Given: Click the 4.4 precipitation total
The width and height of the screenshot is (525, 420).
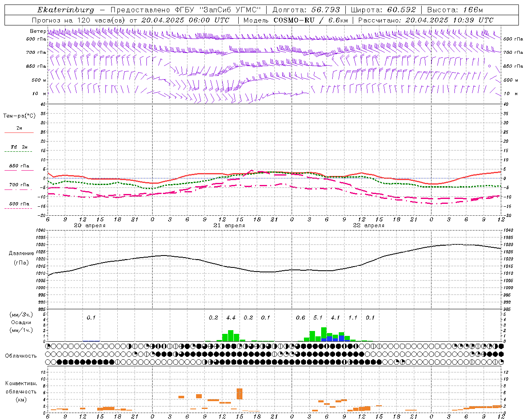Looking at the screenshot, I should coord(231,317).
